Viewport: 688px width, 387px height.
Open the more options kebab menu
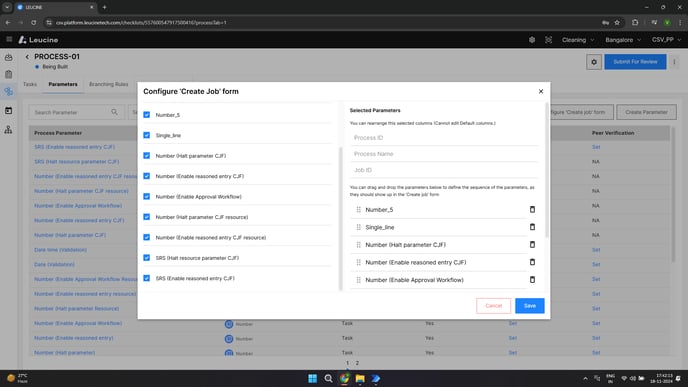(674, 62)
